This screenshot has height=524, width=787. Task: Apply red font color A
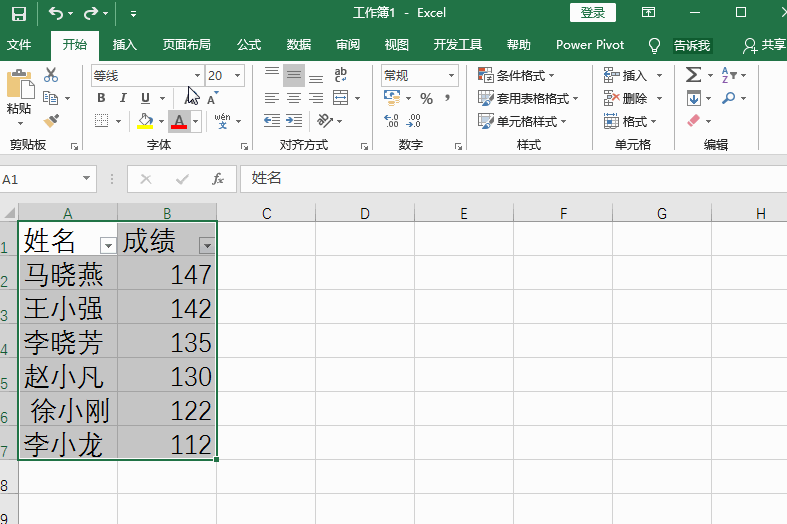[x=179, y=121]
